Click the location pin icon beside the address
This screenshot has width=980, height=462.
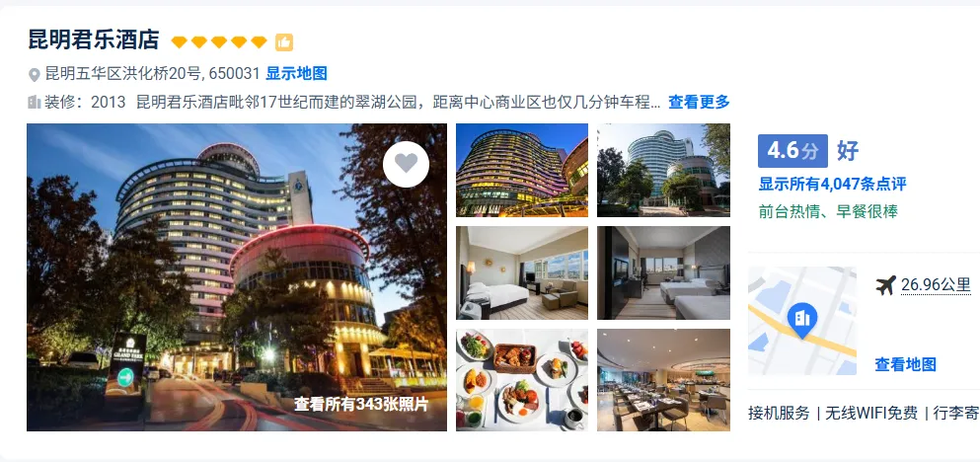[35, 75]
